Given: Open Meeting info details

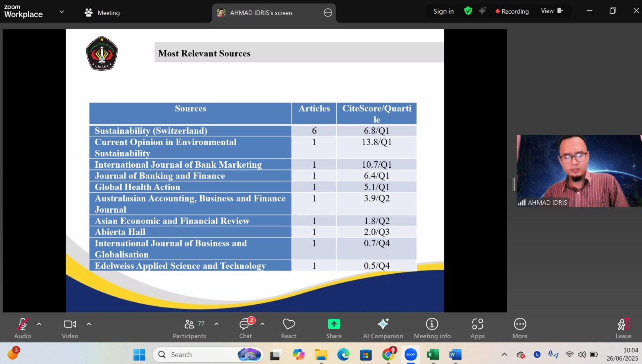Looking at the screenshot, I should tap(432, 328).
